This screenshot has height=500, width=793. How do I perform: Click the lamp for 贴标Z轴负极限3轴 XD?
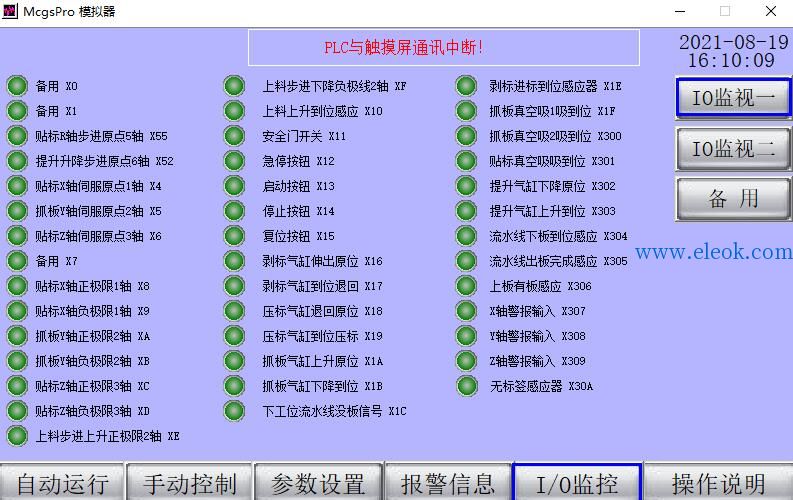[x=17, y=411]
